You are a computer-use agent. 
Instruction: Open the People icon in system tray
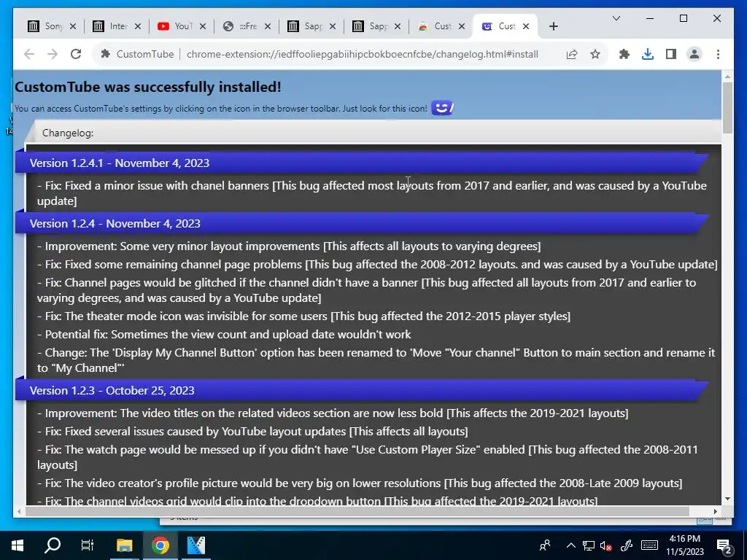(545, 545)
